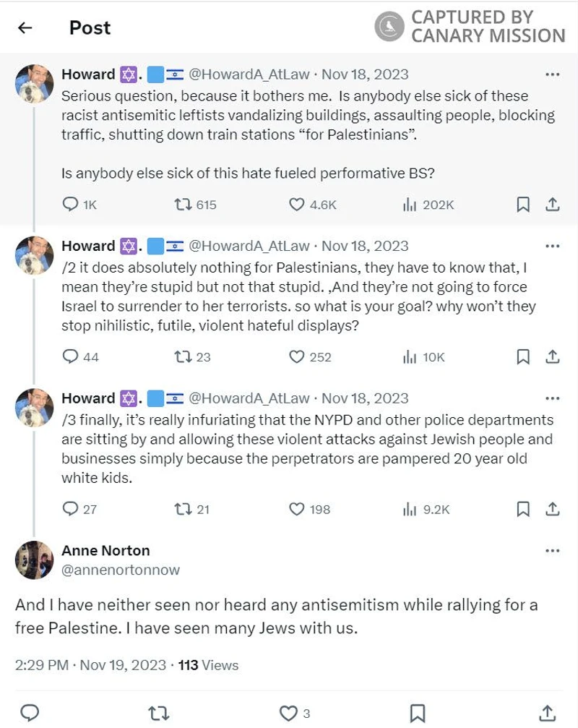
Task: Open more options on the /2 tweet
Action: pyautogui.click(x=553, y=246)
